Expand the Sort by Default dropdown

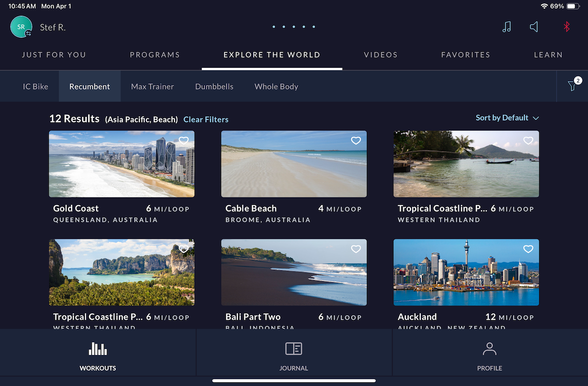click(x=507, y=118)
